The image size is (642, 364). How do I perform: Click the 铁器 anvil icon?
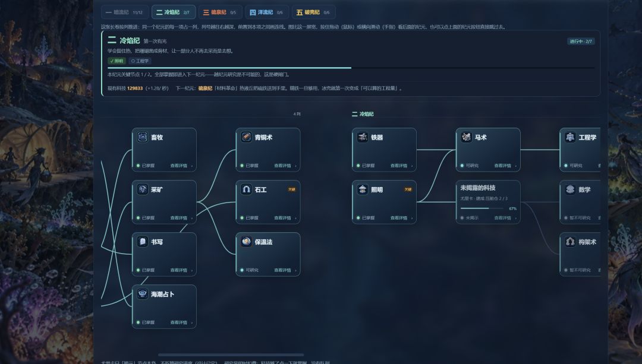click(x=363, y=137)
